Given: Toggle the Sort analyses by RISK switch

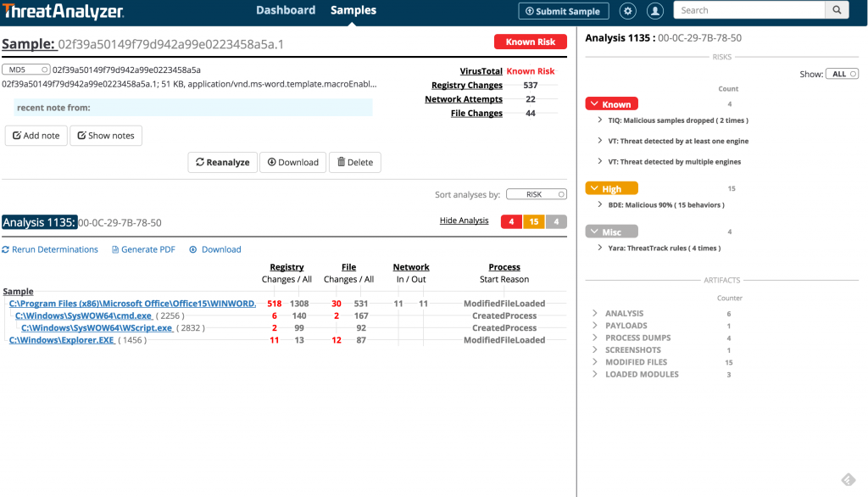Looking at the screenshot, I should (536, 194).
